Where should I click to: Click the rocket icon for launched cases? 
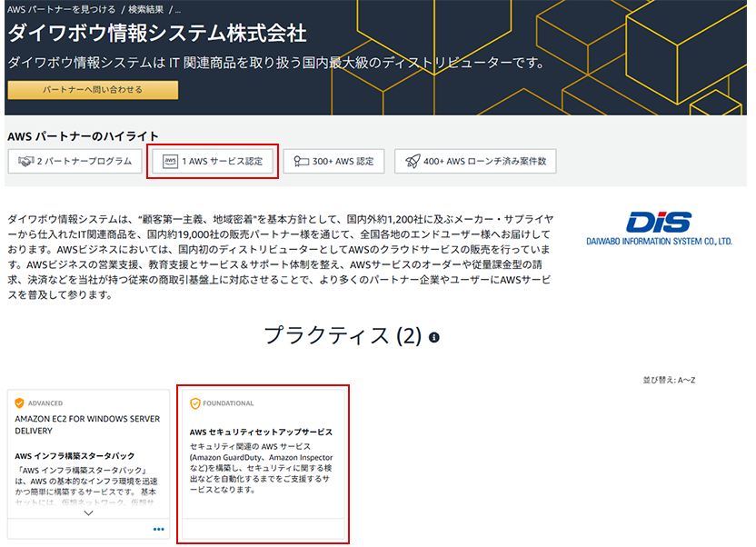[412, 162]
